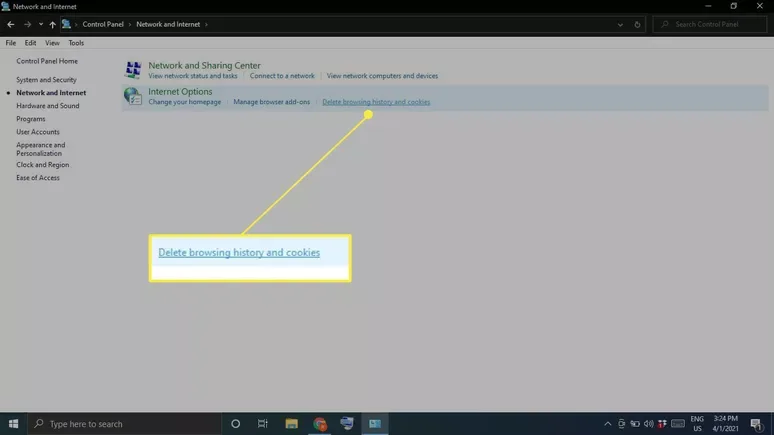Open System and Security category

(x=46, y=79)
